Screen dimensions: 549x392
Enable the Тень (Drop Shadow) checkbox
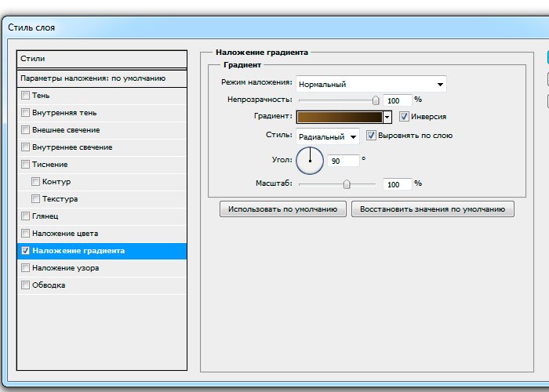(x=26, y=96)
